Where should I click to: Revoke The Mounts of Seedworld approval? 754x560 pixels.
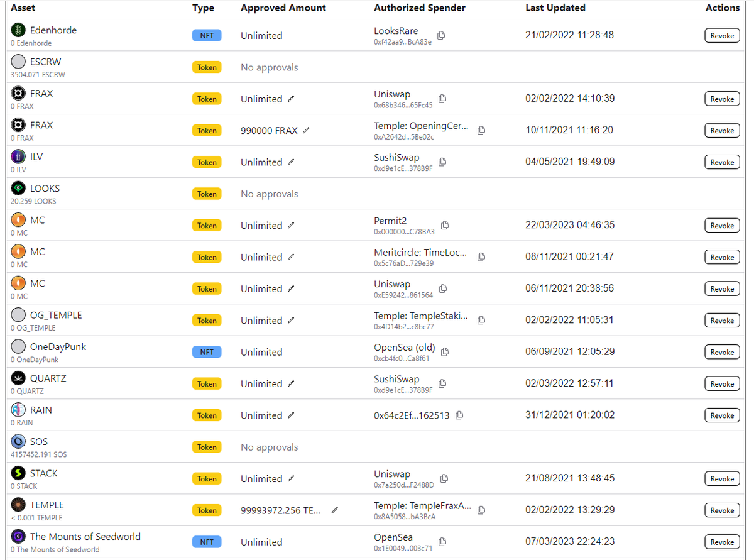tap(722, 542)
